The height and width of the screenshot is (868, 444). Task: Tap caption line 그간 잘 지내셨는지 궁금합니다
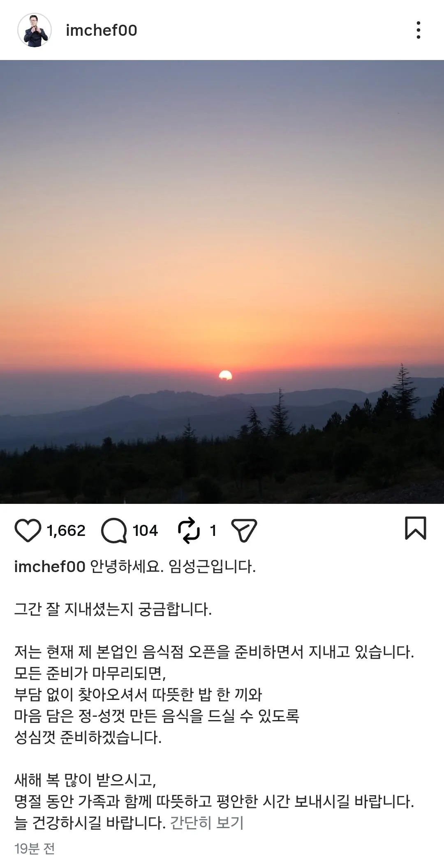point(113,609)
